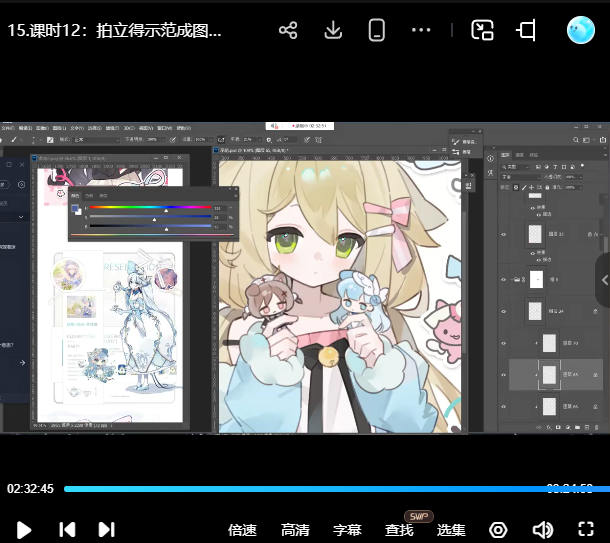The width and height of the screenshot is (610, 543).
Task: Open the 查找 search feature
Action: click(399, 530)
